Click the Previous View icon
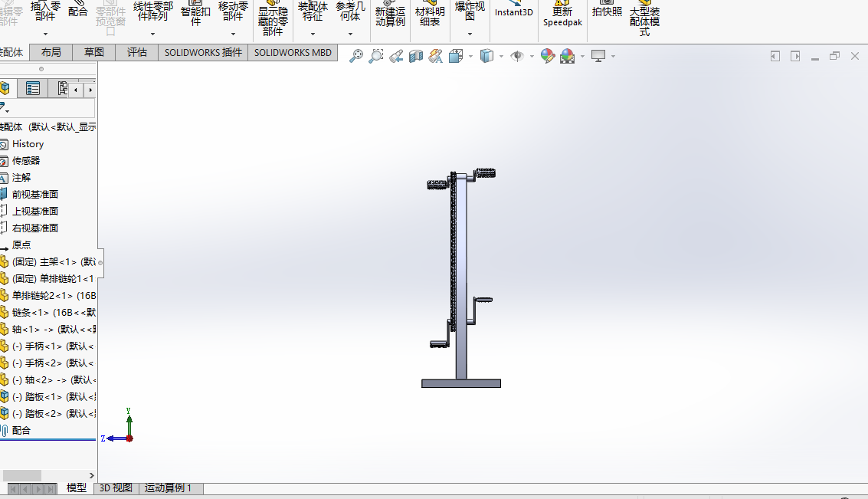This screenshot has width=868, height=499. tap(396, 56)
